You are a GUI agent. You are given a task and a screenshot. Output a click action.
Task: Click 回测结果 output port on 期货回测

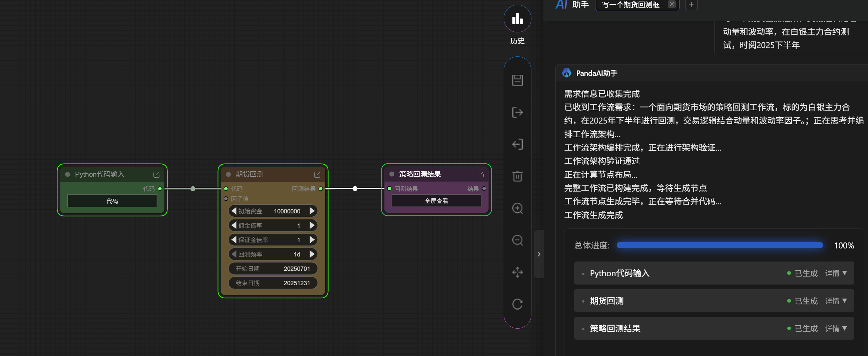click(x=321, y=189)
